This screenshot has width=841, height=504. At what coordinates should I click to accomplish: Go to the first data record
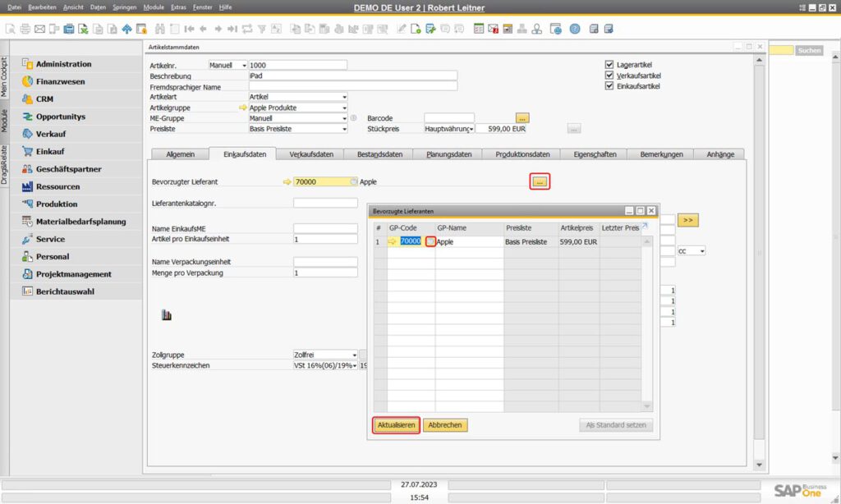click(x=189, y=29)
